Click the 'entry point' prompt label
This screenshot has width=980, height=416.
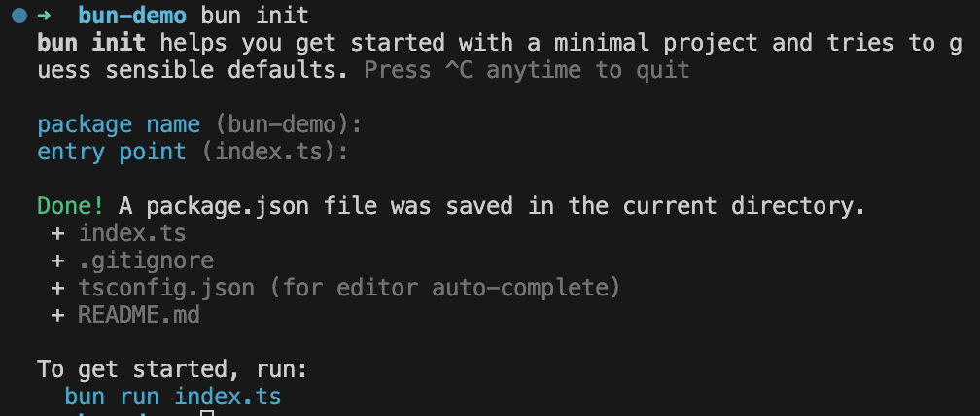[x=112, y=153]
